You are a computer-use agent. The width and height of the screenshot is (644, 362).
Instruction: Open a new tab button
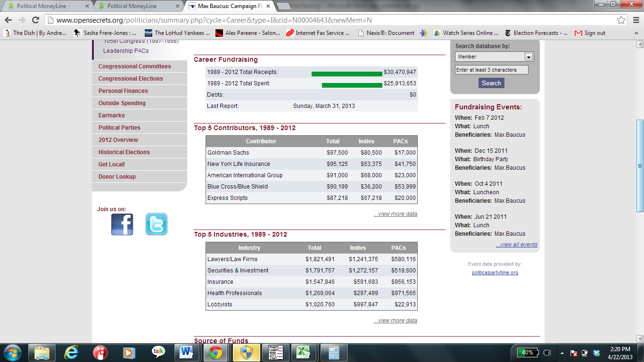click(x=283, y=6)
